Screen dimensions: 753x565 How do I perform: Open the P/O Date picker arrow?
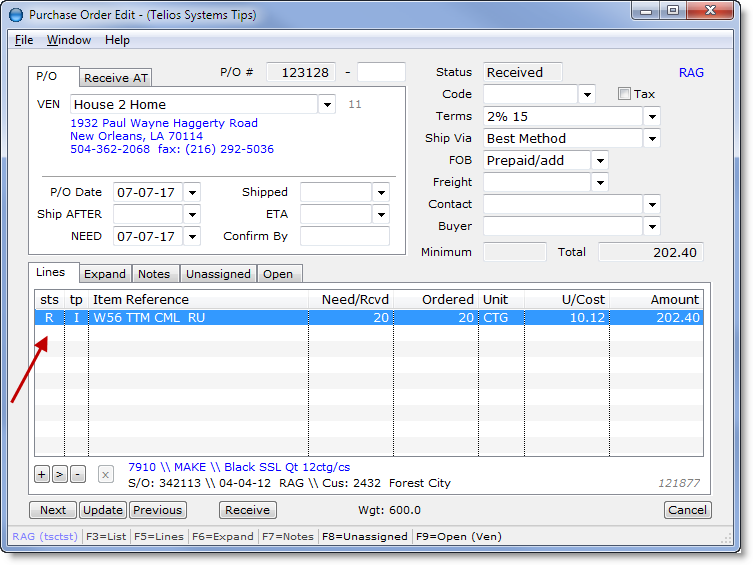pos(192,192)
